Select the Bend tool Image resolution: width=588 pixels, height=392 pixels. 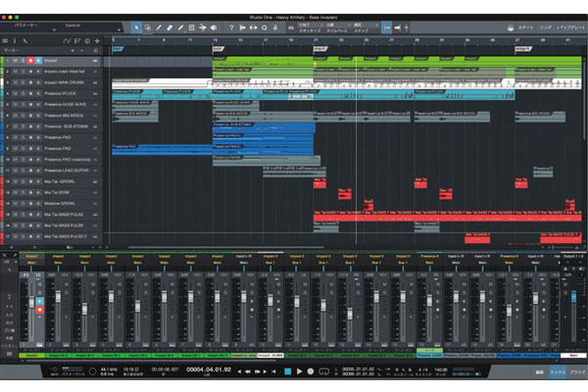(x=203, y=27)
